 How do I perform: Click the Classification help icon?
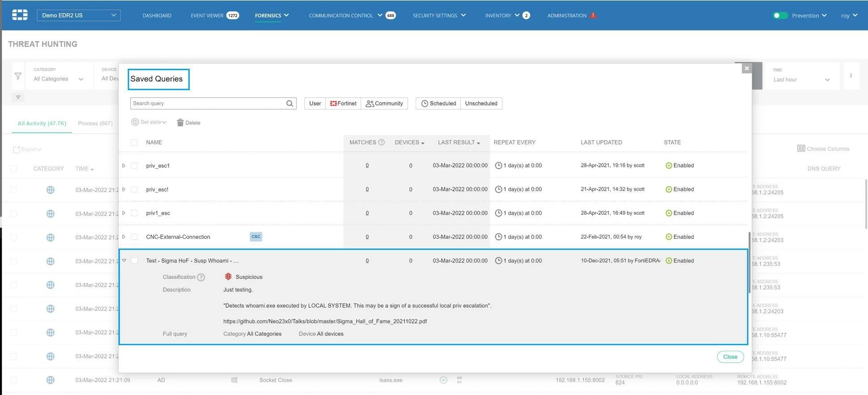pos(201,277)
